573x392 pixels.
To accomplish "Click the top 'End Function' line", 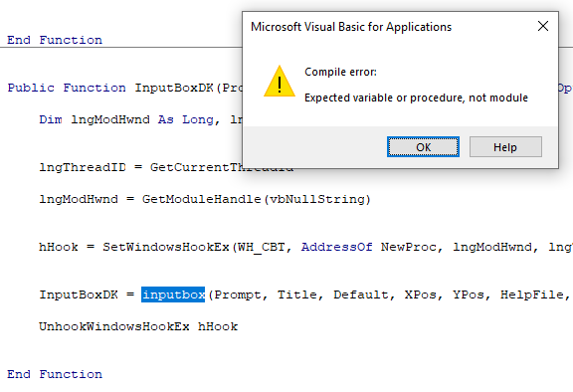I will [55, 40].
